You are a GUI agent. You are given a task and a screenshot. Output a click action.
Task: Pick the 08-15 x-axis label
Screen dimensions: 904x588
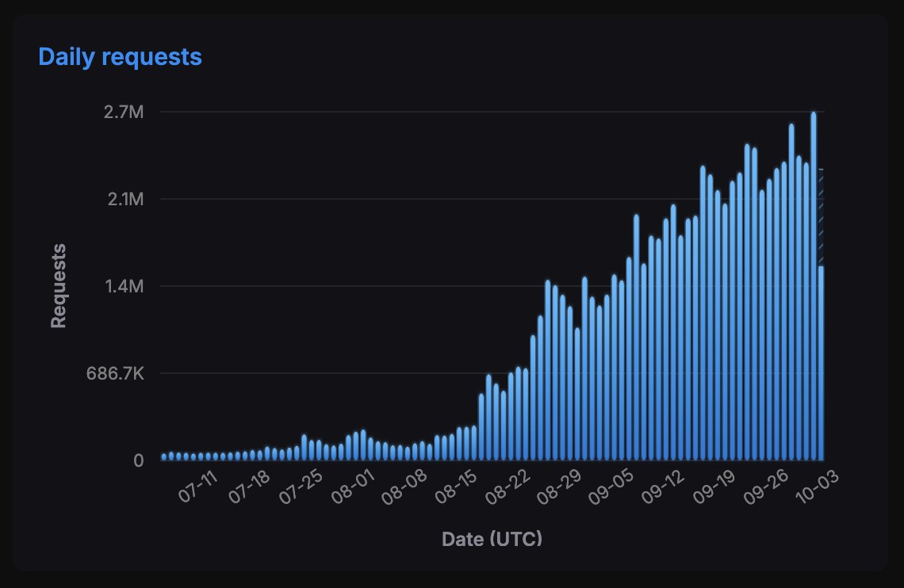click(456, 486)
